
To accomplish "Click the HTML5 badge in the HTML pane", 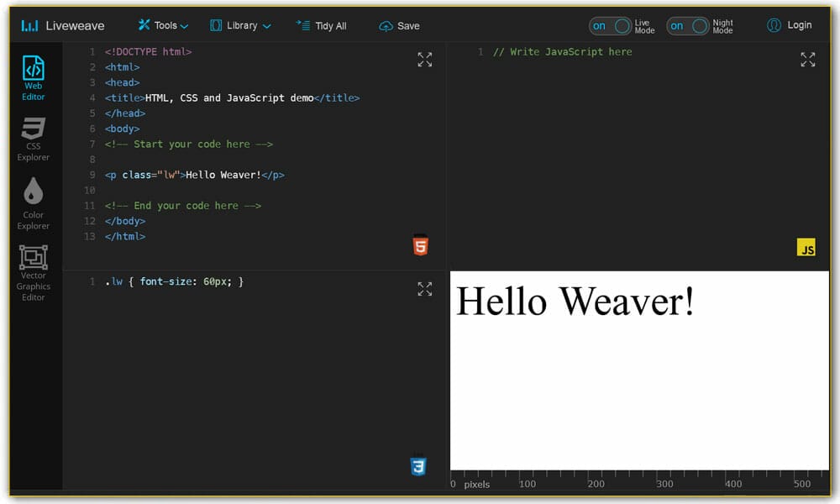I will [420, 245].
